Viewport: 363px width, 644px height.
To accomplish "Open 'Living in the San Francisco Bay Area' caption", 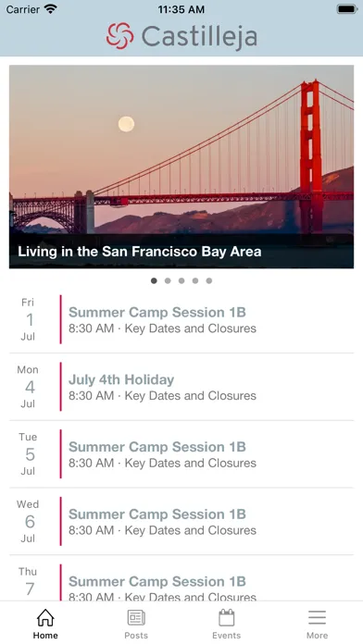I will click(x=139, y=252).
